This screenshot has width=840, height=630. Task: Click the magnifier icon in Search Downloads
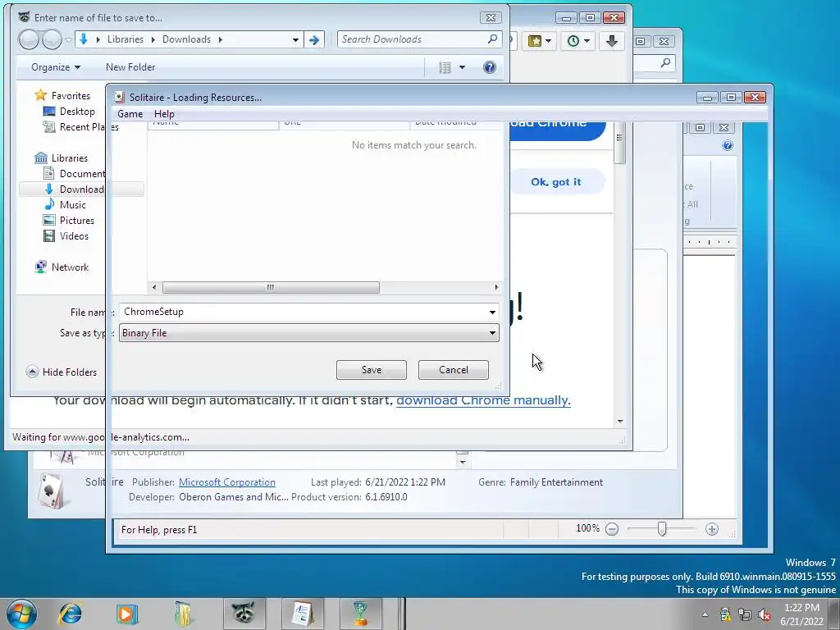492,39
